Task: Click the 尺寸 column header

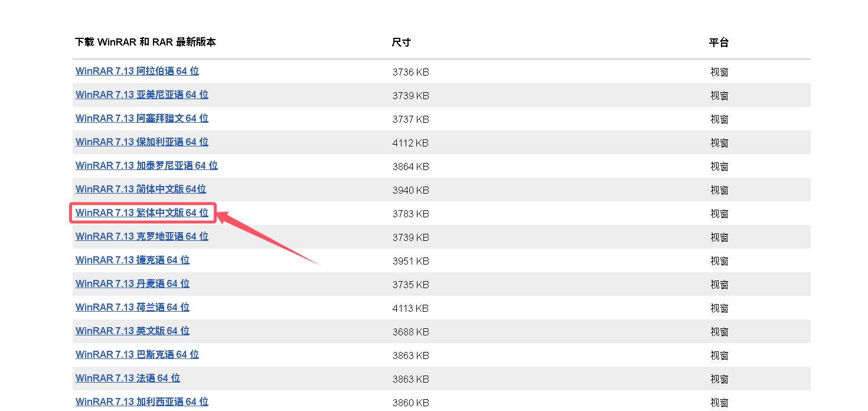Action: click(x=401, y=43)
